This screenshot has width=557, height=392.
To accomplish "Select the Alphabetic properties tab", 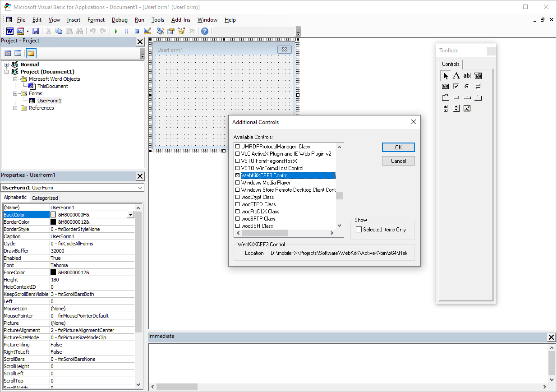I will coord(15,197).
